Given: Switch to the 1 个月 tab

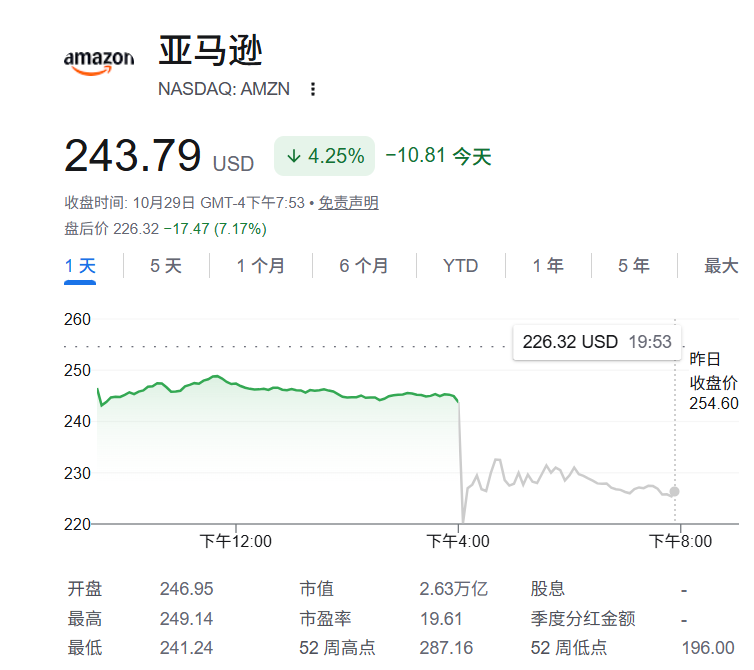Looking at the screenshot, I should (261, 266).
